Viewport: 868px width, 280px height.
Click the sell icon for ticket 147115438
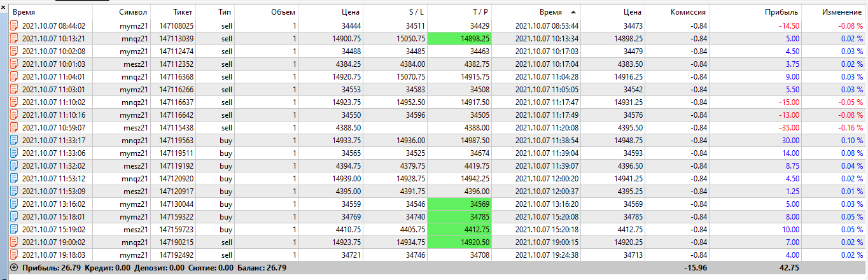click(14, 128)
